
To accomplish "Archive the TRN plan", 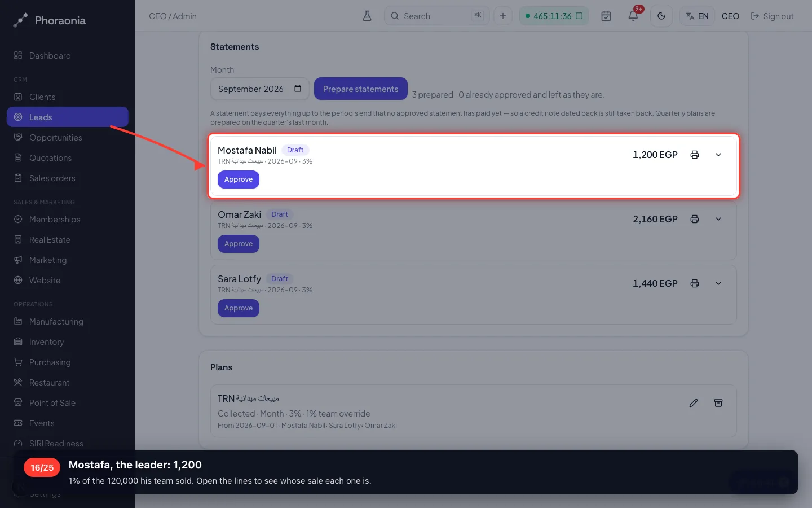I will click(x=718, y=403).
